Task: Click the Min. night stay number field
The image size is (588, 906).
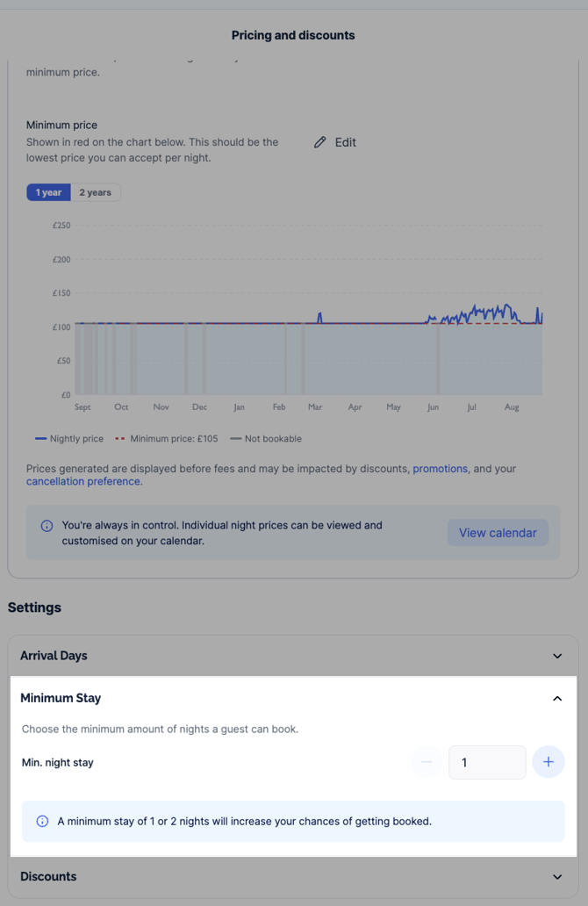Action: point(487,762)
